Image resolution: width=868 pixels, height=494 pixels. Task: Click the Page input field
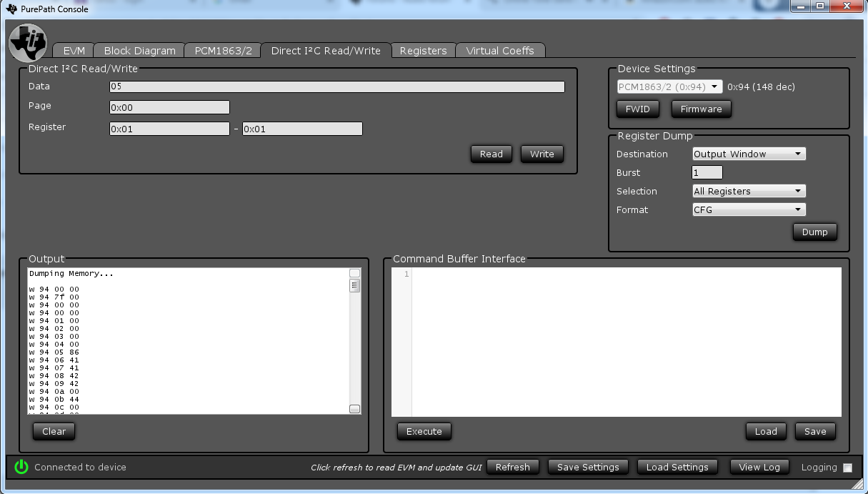[x=169, y=107]
